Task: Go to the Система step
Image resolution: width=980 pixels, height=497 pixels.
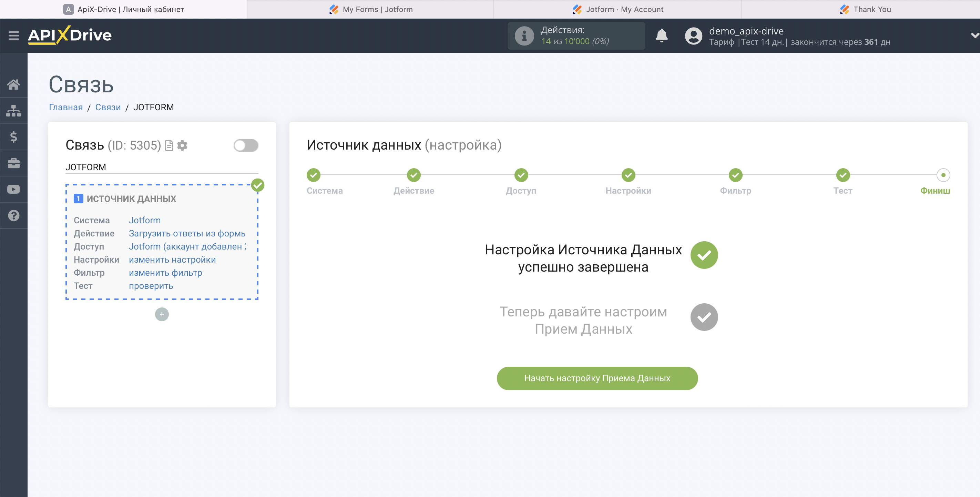Action: (314, 175)
